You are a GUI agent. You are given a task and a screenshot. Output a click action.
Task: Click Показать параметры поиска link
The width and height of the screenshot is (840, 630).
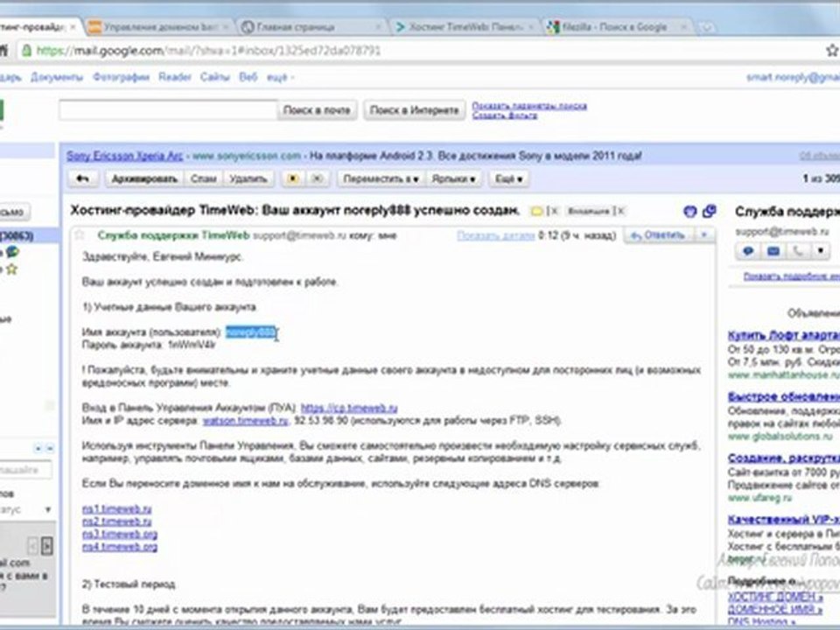(529, 106)
